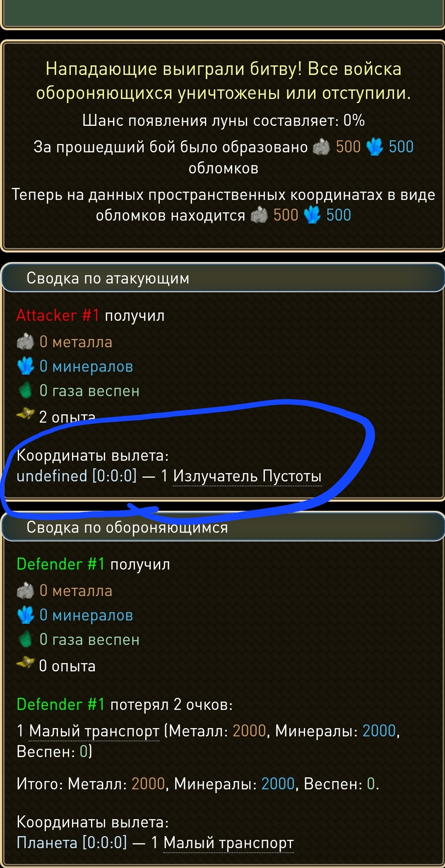The height and width of the screenshot is (868, 445).
Task: Click 'Defender #1' next to 'потерял 2 очков'
Action: (x=61, y=704)
